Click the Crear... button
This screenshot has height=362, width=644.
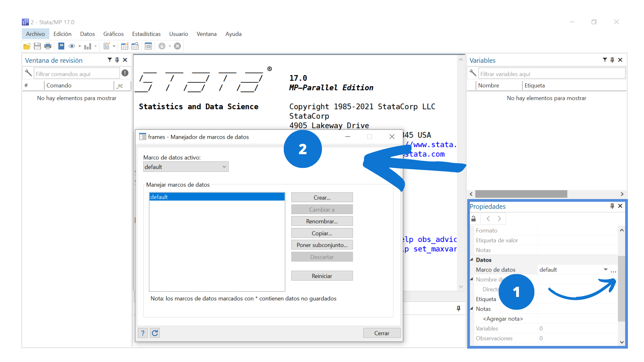pos(322,197)
